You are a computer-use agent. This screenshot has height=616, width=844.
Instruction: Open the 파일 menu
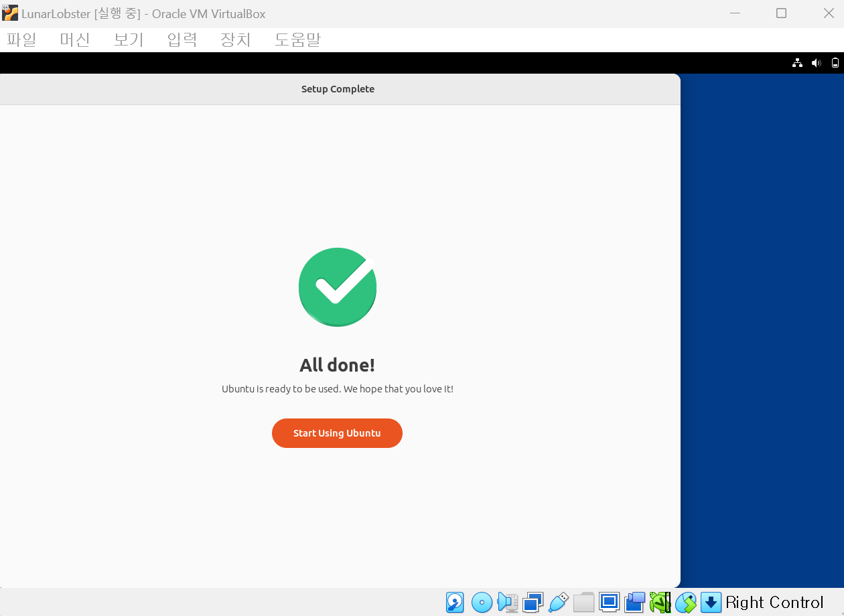[x=21, y=40]
